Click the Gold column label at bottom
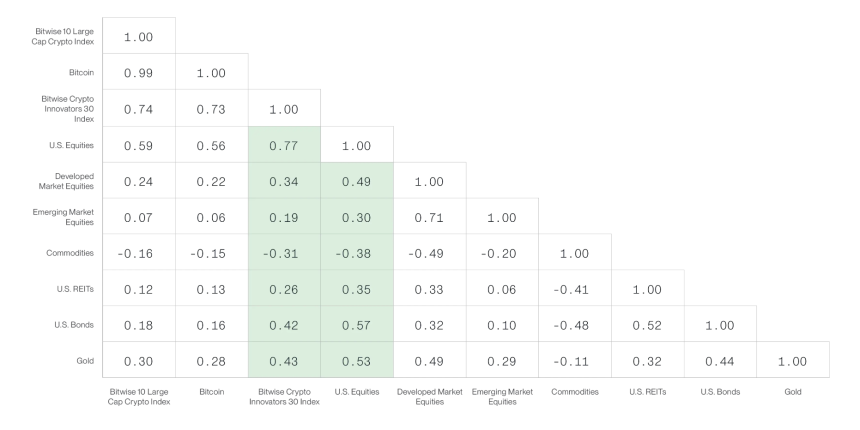 (793, 392)
